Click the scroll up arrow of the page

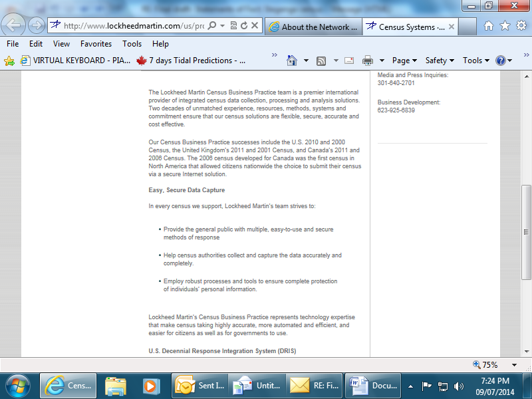click(x=526, y=76)
